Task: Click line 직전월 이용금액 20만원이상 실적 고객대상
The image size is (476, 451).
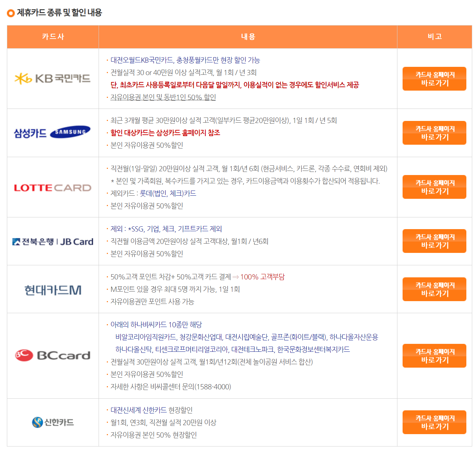Action: pos(189,241)
